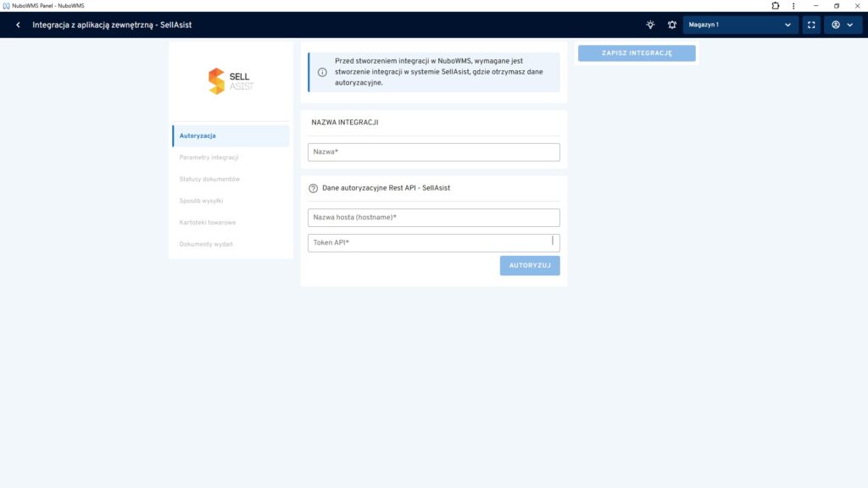Toggle fullscreen mode icon
Screen dimensions: 868x488
coord(811,25)
